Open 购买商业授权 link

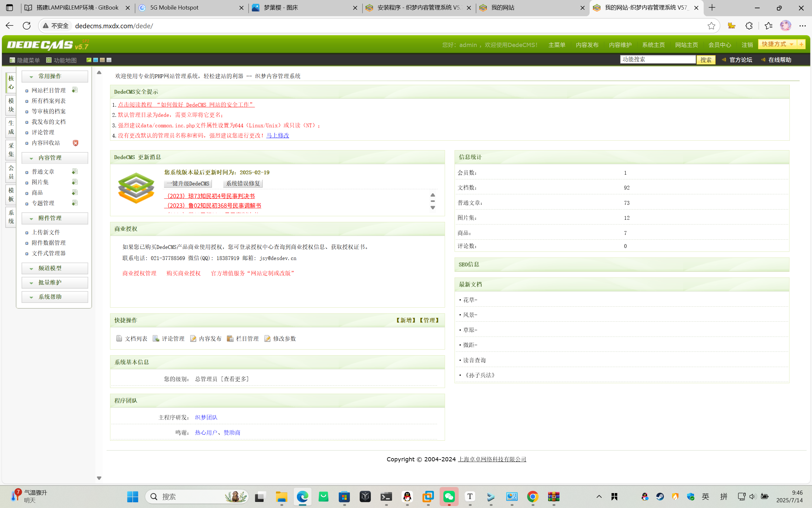(x=184, y=273)
